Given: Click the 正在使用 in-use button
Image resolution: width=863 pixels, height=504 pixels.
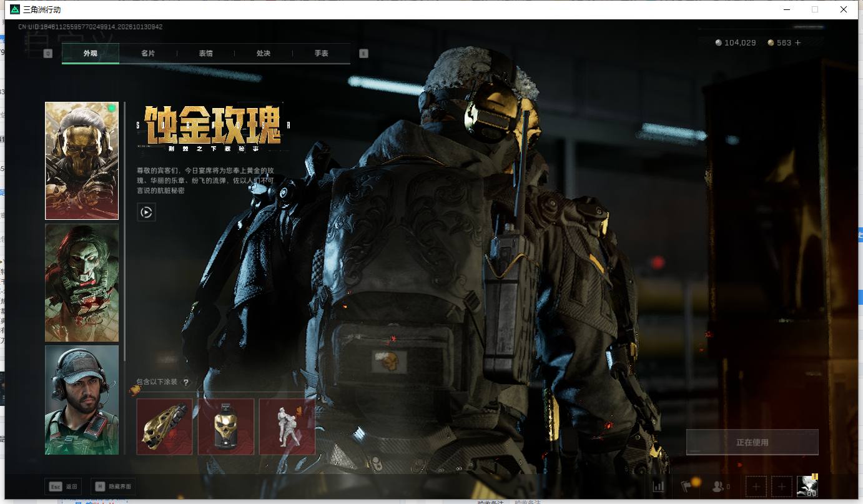Looking at the screenshot, I should pyautogui.click(x=752, y=442).
